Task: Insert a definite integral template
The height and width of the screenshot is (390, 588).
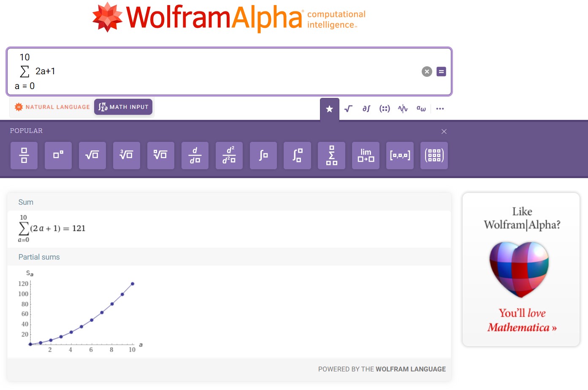Action: pyautogui.click(x=298, y=155)
